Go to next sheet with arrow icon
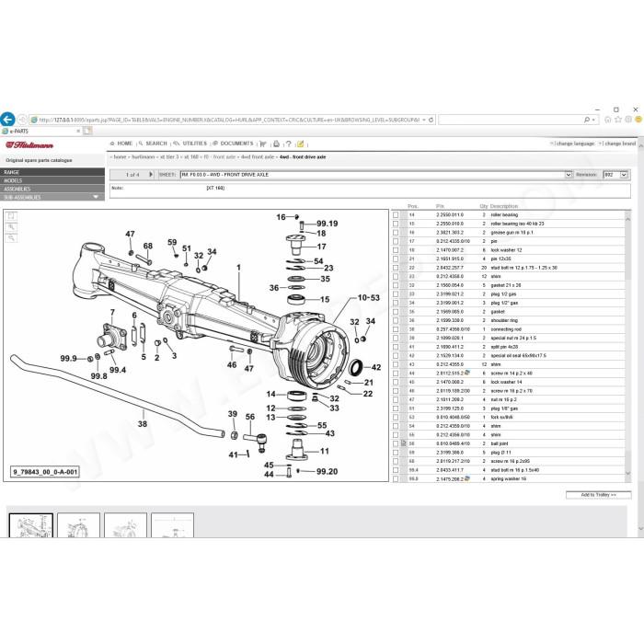The height and width of the screenshot is (644, 644). coord(151,175)
